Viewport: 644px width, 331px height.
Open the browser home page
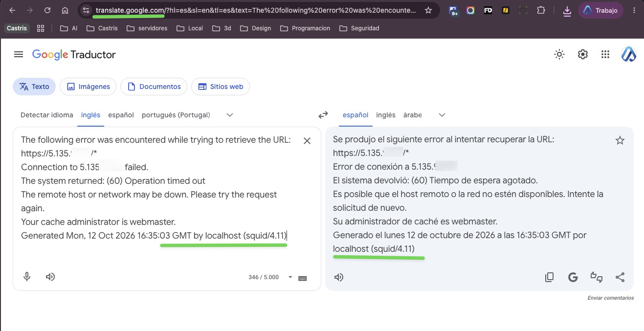tap(65, 10)
